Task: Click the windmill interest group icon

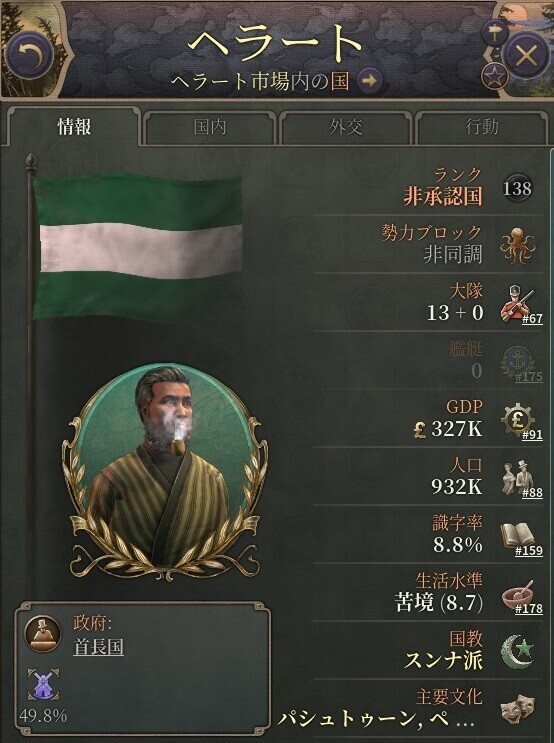Action: click(x=43, y=685)
